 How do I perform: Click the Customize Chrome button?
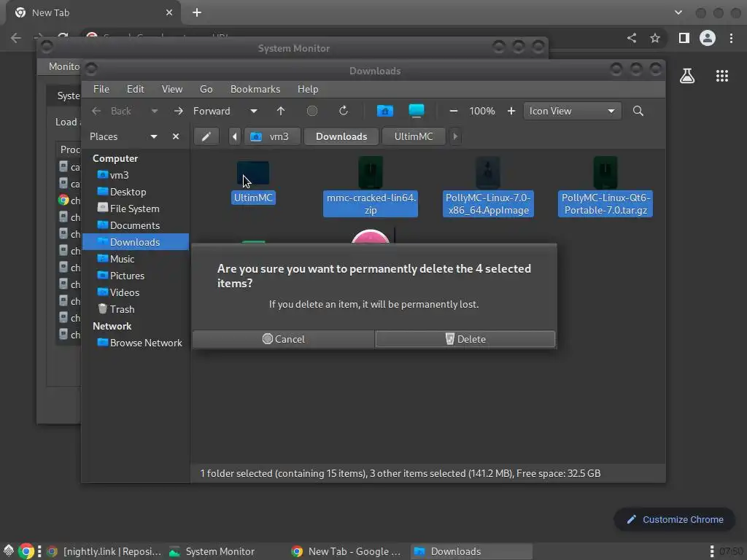point(675,519)
